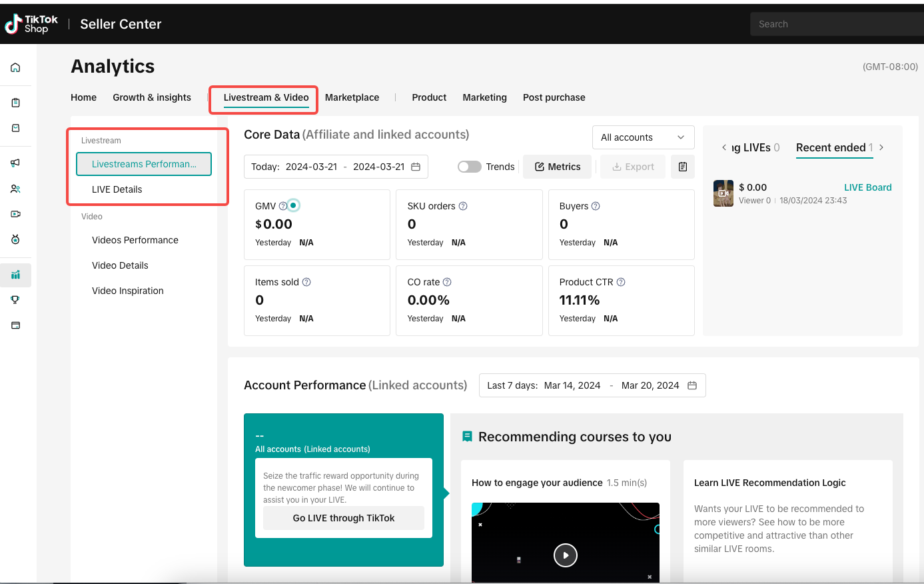The height and width of the screenshot is (584, 924).
Task: Open the Growth & insights tab
Action: (x=152, y=97)
